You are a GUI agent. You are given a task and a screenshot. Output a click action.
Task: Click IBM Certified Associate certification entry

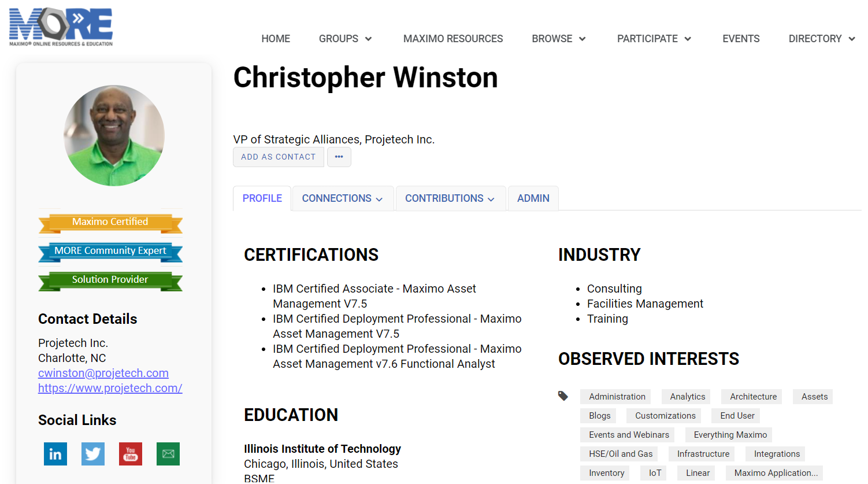click(x=374, y=296)
